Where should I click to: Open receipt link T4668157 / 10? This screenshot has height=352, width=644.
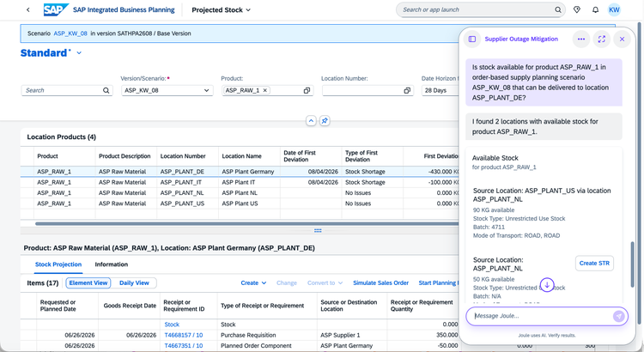pyautogui.click(x=184, y=335)
